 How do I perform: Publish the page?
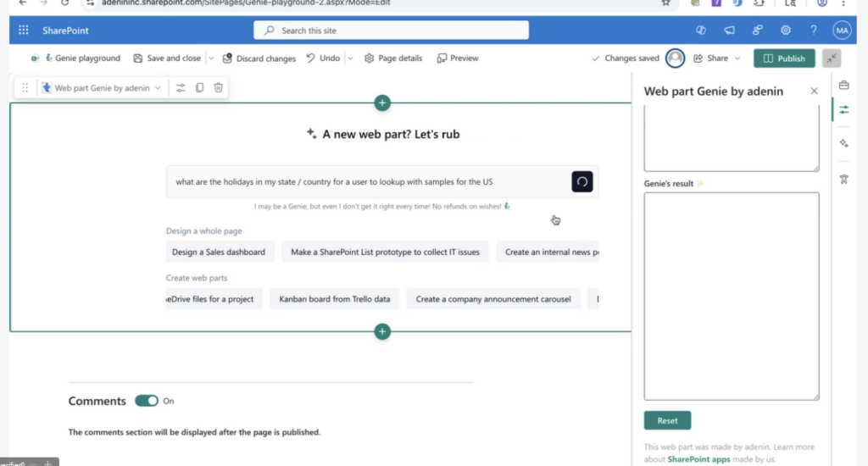(784, 58)
